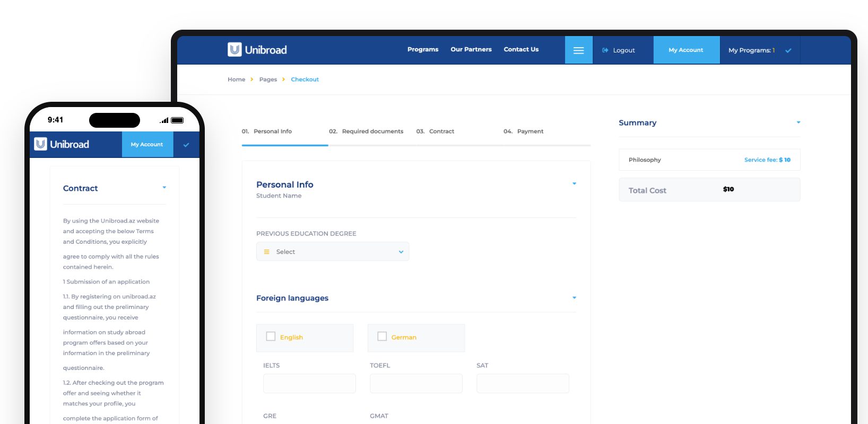Switch to the 03. Contract step
This screenshot has height=424, width=868.
tap(435, 131)
